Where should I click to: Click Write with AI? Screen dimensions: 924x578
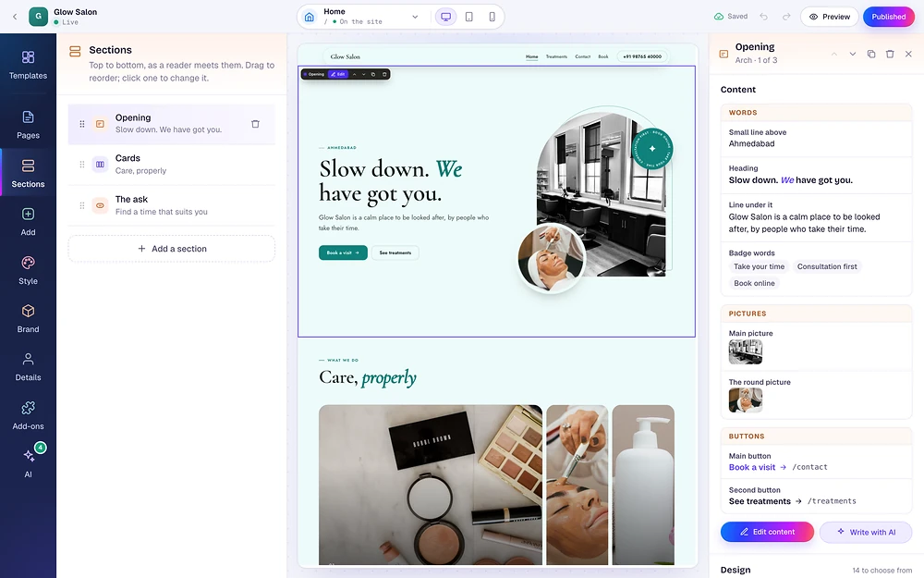(866, 532)
